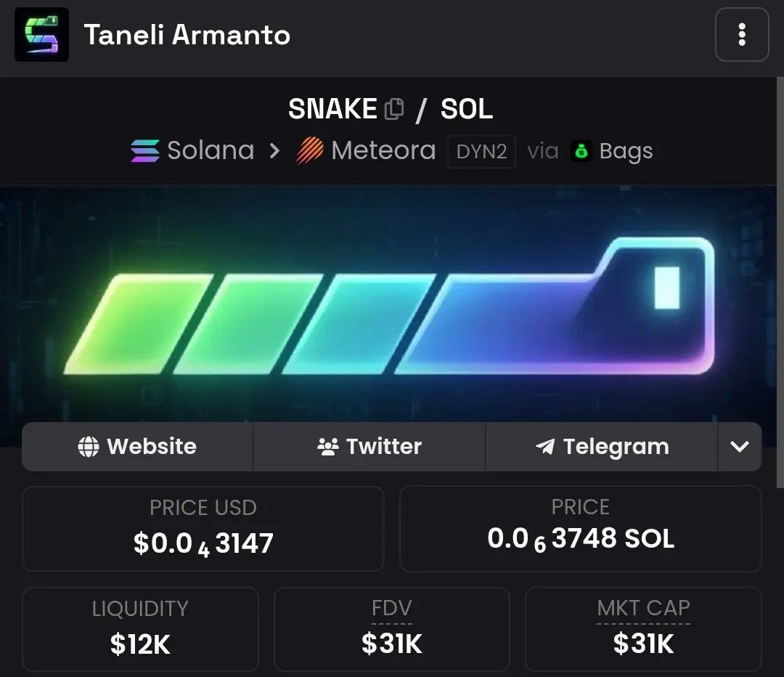
Task: Click the DYN2 pool type badge
Action: (x=481, y=151)
